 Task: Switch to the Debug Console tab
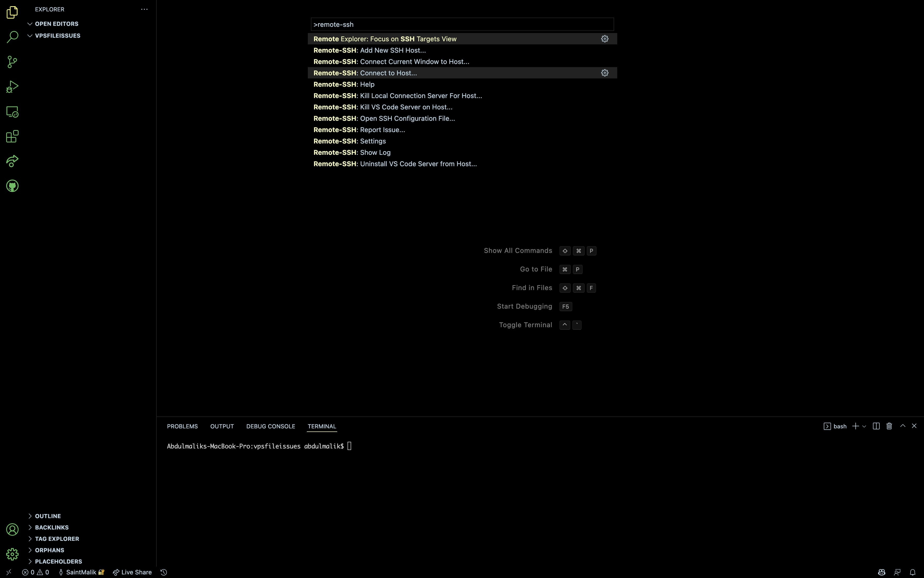(x=271, y=426)
